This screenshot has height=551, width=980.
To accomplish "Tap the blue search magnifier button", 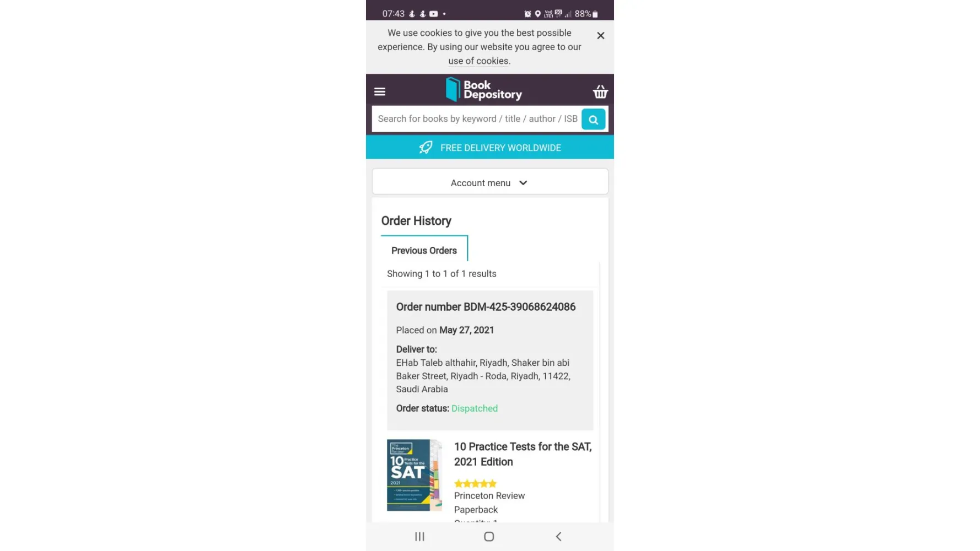I will pos(594,119).
